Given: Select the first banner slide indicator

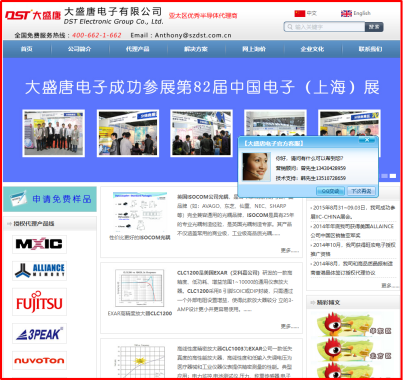Looking at the screenshot, I should point(384,176).
